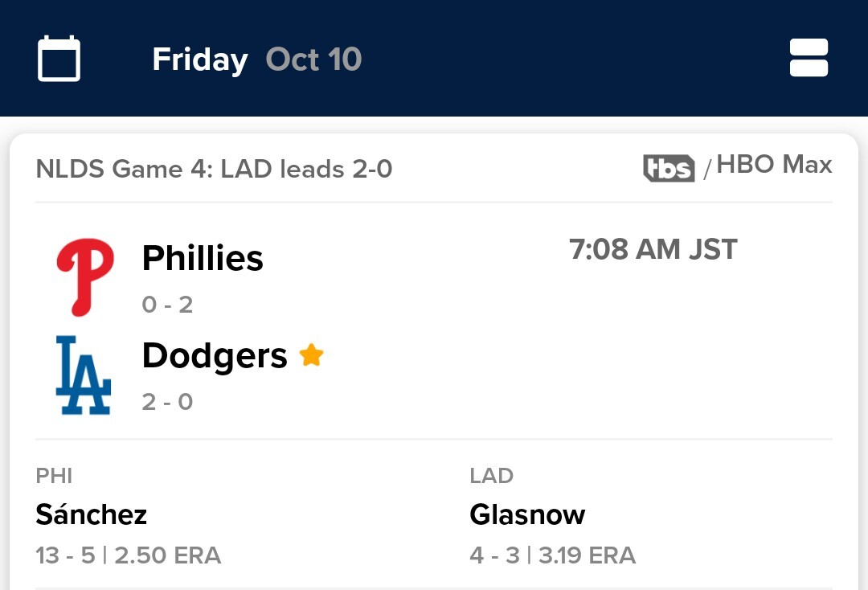Open the calendar date picker icon
Screen dimensions: 868x590
[59, 59]
